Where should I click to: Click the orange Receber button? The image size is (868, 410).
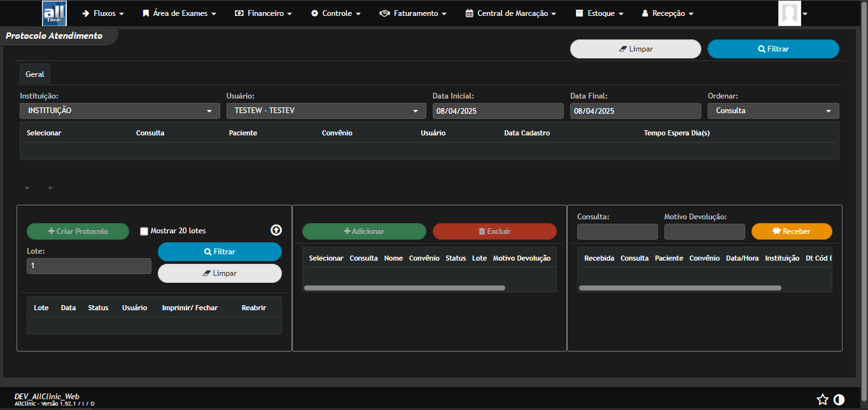tap(791, 231)
